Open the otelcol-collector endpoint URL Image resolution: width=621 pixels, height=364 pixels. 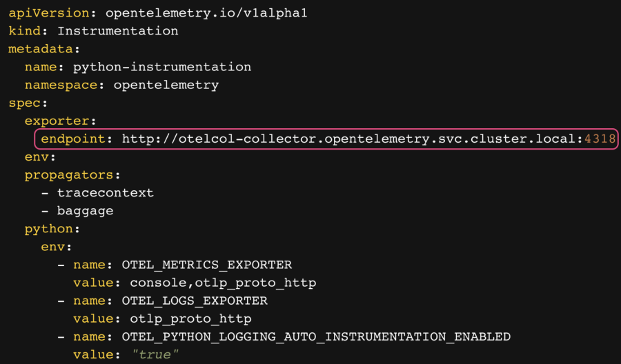coord(348,139)
